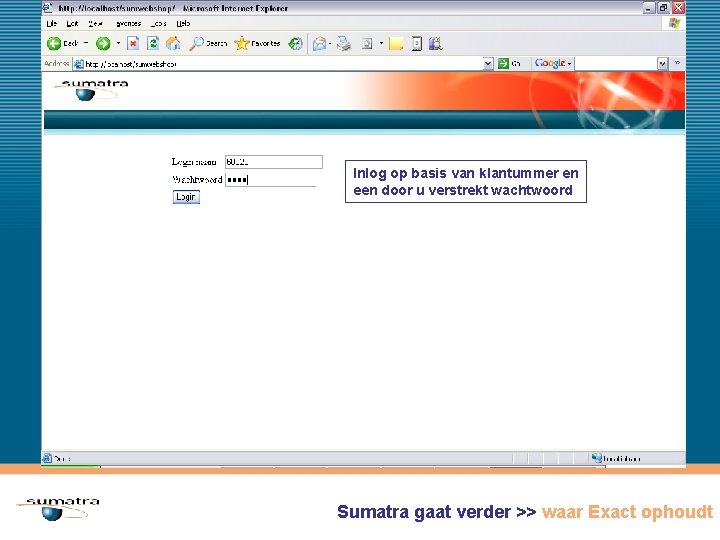Open the History icon in toolbar
720x540 pixels.
(x=295, y=44)
